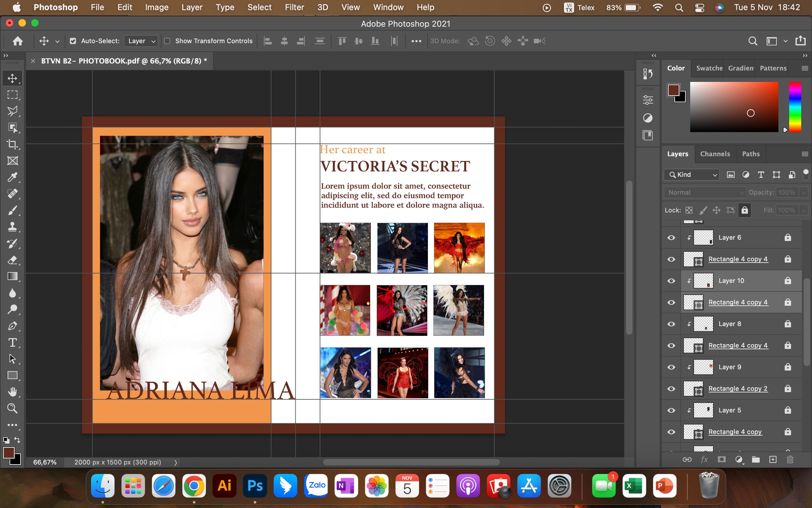Select the Hand tool
Viewport: 812px width, 508px height.
coord(12,392)
